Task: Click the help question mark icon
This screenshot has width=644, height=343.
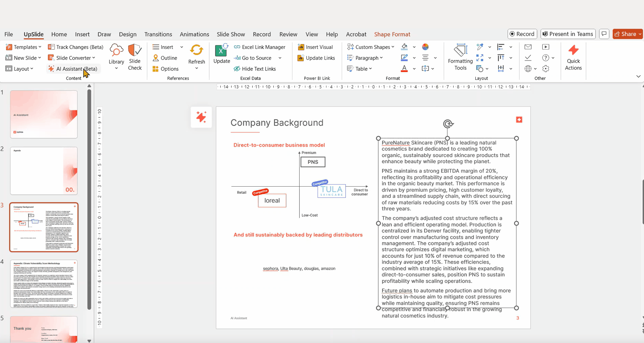Action: tap(546, 58)
